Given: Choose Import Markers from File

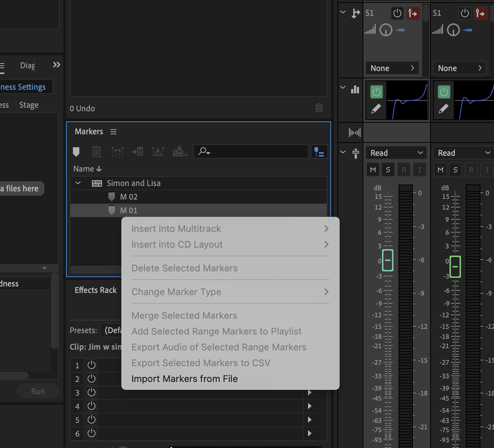Looking at the screenshot, I should click(x=185, y=378).
